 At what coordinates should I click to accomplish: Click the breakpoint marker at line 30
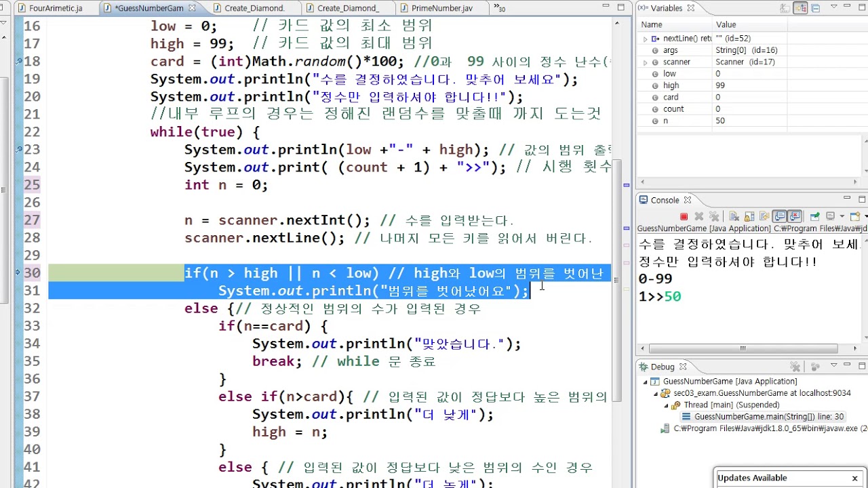click(x=19, y=273)
